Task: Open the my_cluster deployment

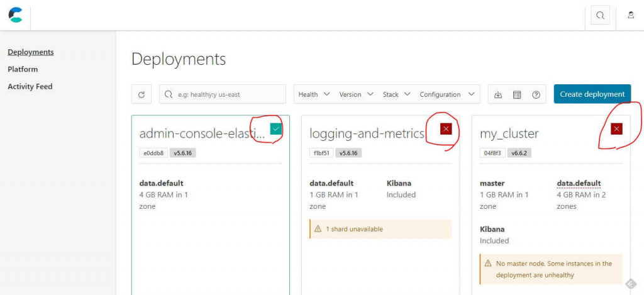Action: coord(509,133)
